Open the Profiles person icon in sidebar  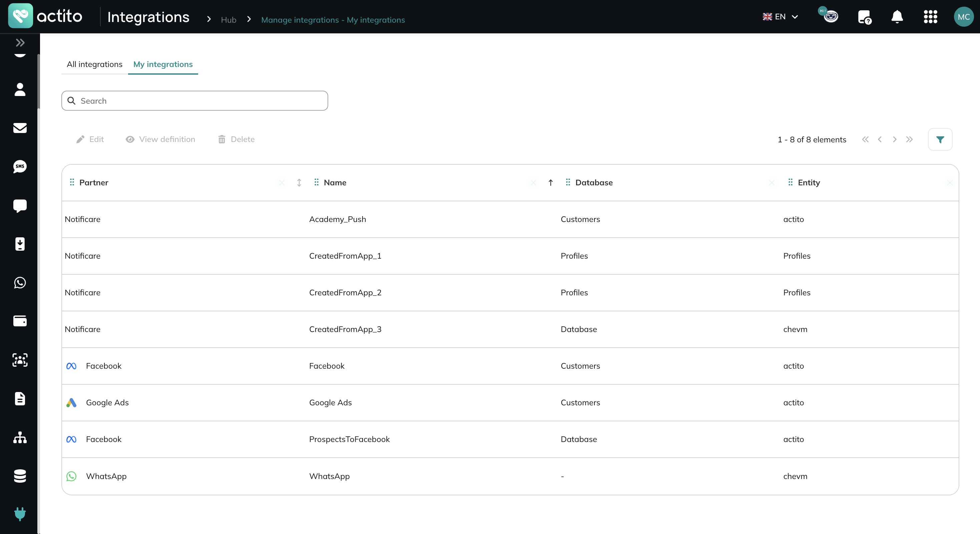click(x=20, y=90)
